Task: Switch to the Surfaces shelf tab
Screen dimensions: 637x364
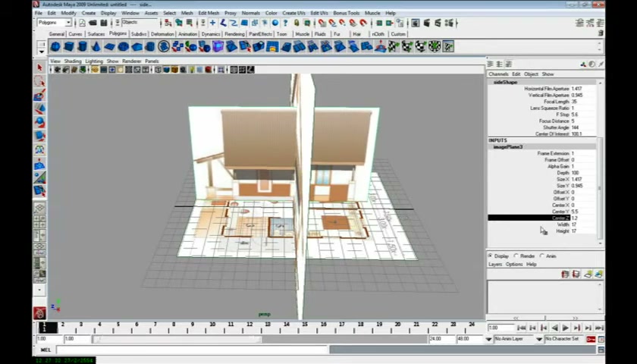Action: [x=96, y=34]
